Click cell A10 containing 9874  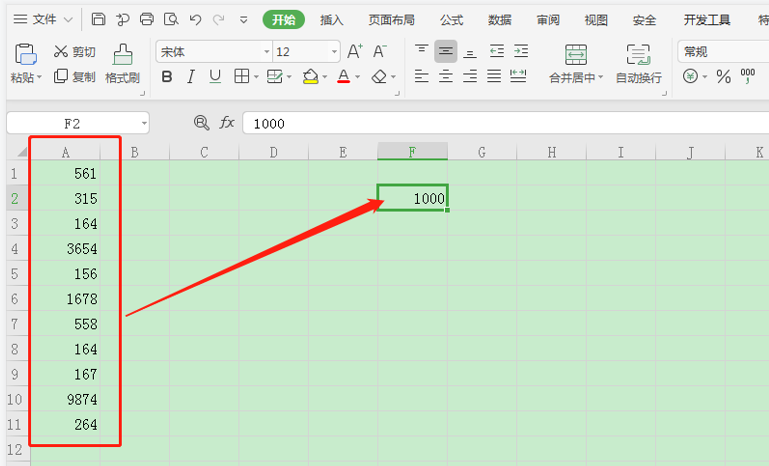pyautogui.click(x=65, y=399)
